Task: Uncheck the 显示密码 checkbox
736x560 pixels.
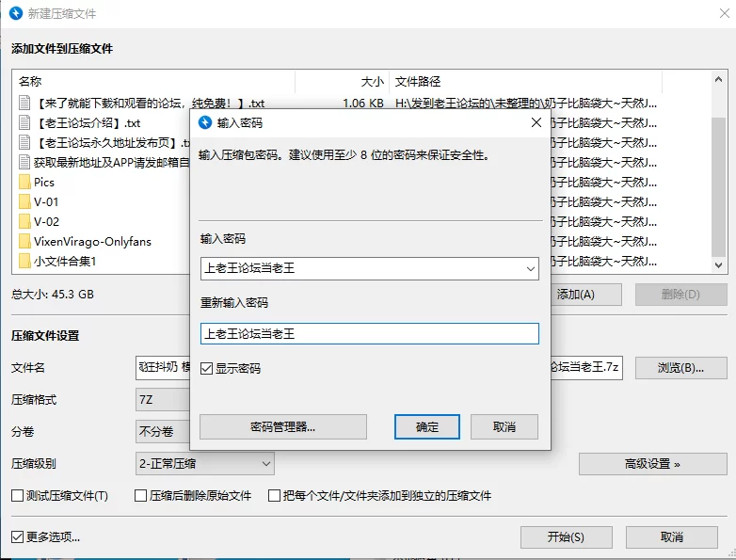Action: (206, 369)
